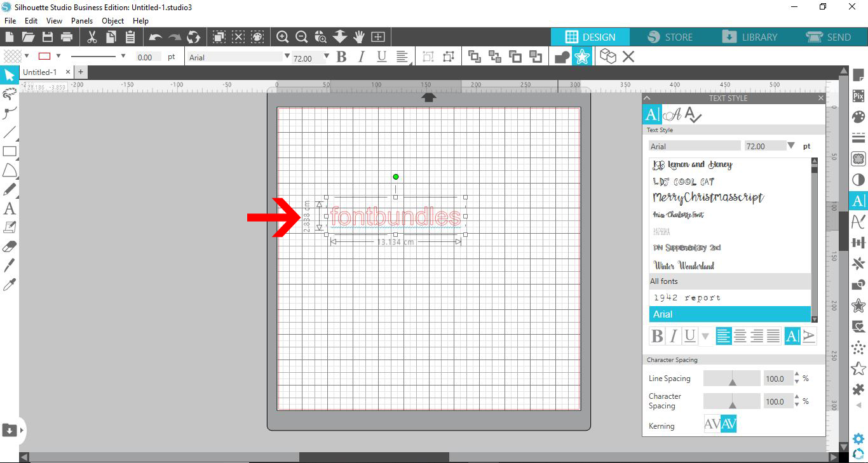
Task: Select the Draw a Line tool
Action: 10,132
